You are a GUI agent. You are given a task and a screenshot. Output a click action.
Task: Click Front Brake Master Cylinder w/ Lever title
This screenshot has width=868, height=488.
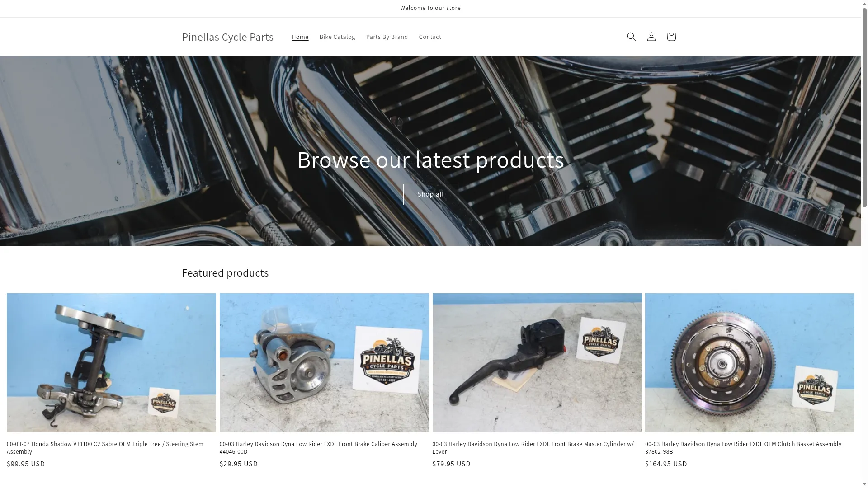(x=533, y=447)
